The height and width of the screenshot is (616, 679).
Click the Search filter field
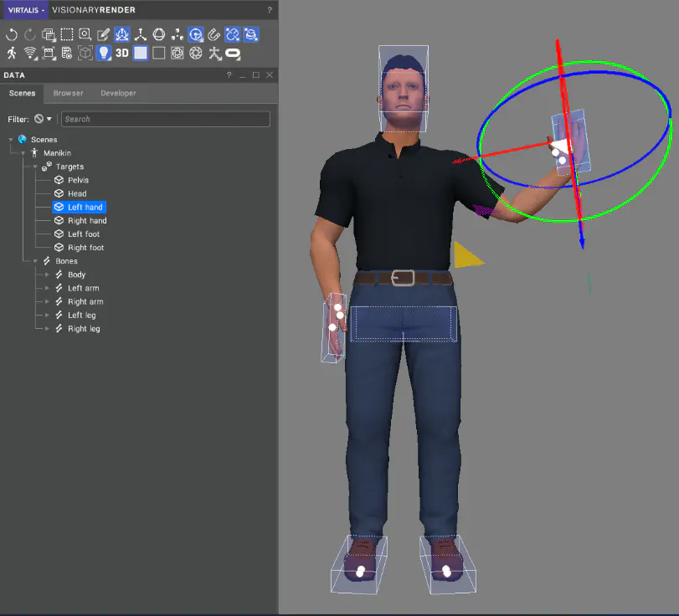(x=166, y=119)
